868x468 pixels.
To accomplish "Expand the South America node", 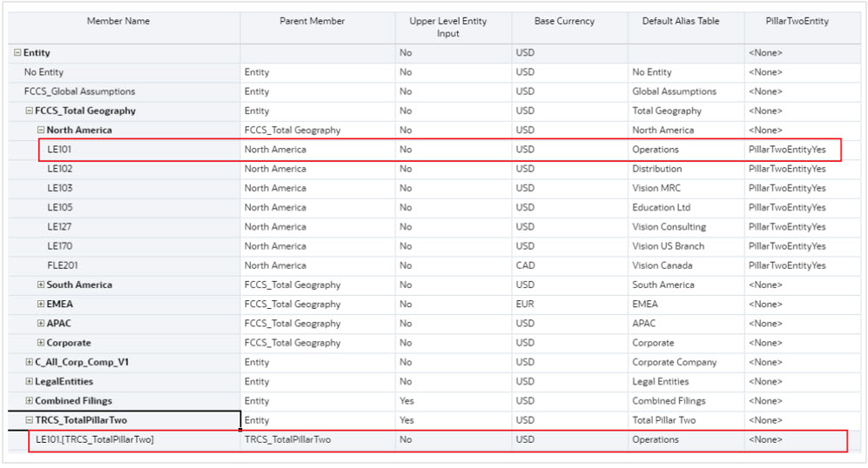I will (40, 285).
